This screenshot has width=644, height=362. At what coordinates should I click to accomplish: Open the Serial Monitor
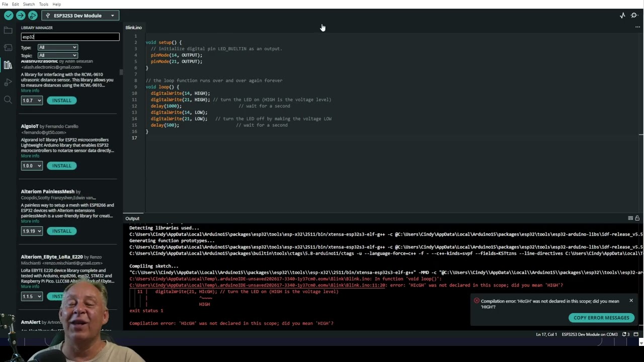(x=634, y=16)
